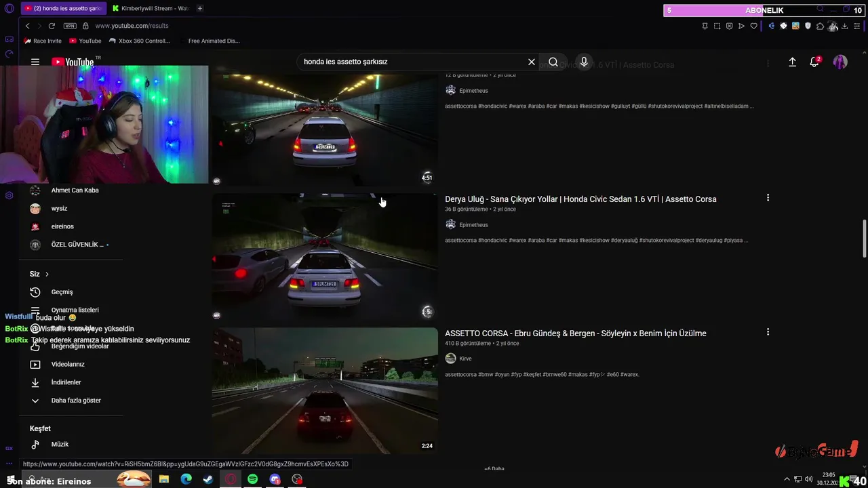Viewport: 868px width, 488px height.
Task: Open Oynatma listeleri playlists
Action: tap(75, 310)
